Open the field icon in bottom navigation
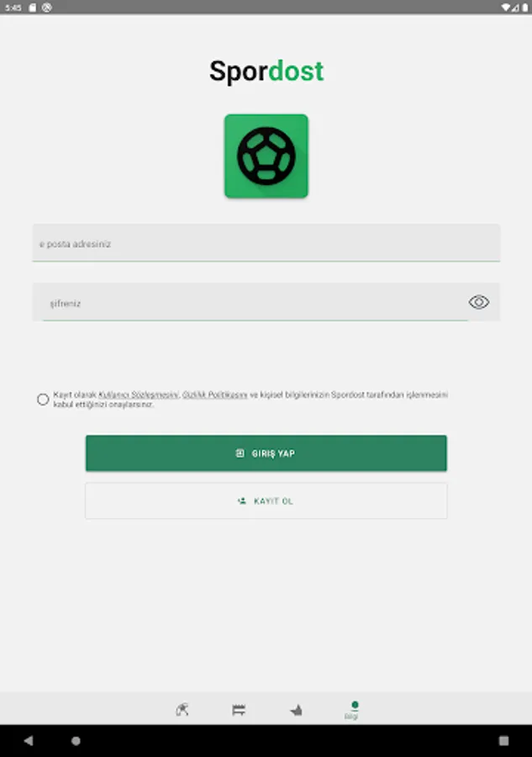Image resolution: width=532 pixels, height=757 pixels. coord(239,710)
